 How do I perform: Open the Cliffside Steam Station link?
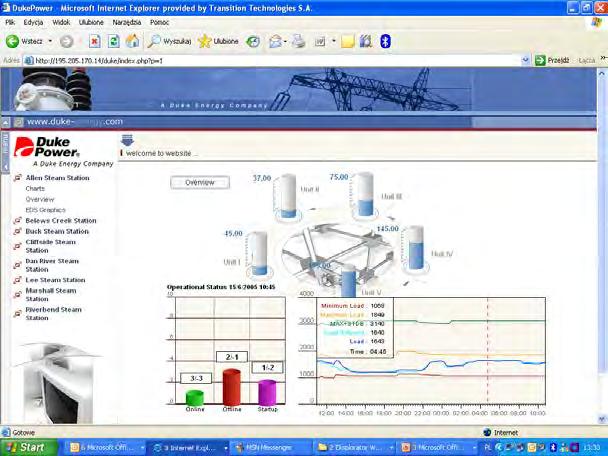(50, 246)
